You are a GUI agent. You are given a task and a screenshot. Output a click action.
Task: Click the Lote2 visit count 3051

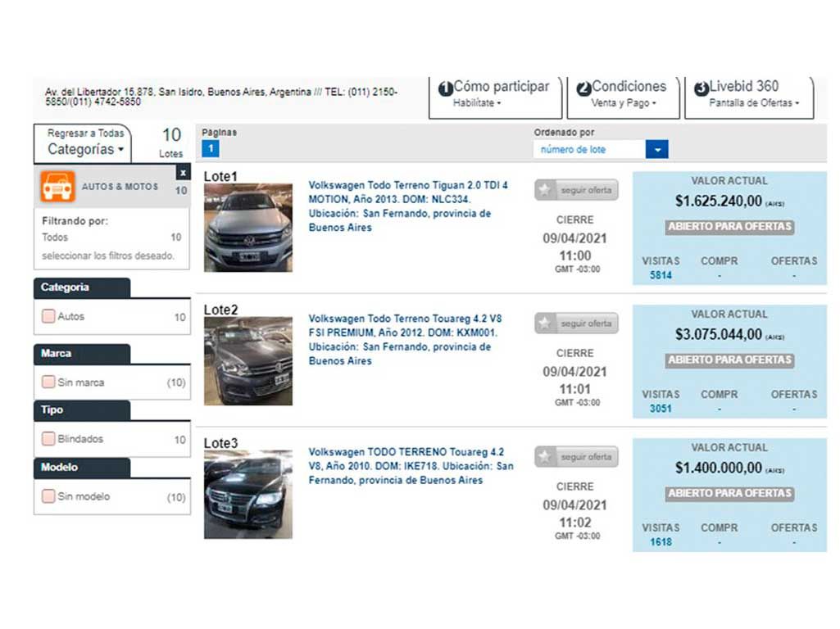661,409
